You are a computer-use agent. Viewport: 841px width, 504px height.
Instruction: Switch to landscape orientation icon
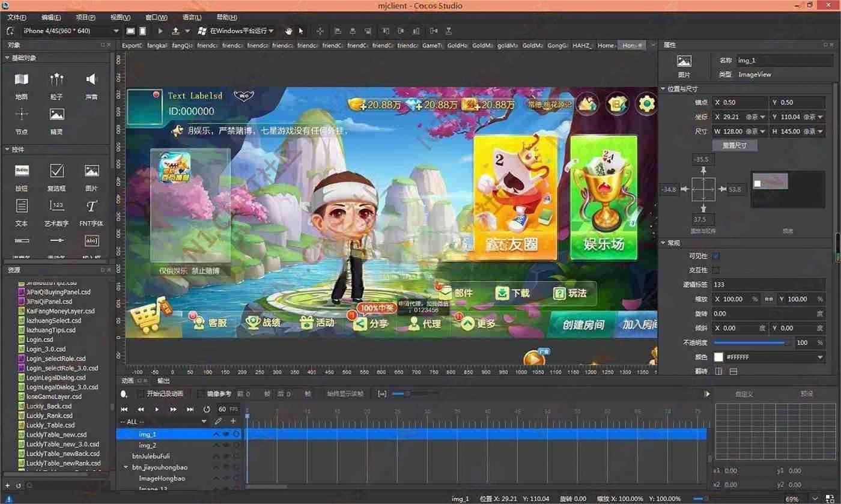(130, 31)
